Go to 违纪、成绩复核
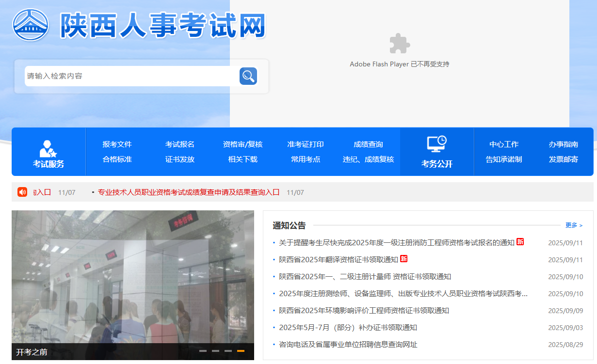Image resolution: width=597 pixels, height=364 pixels. pos(368,159)
